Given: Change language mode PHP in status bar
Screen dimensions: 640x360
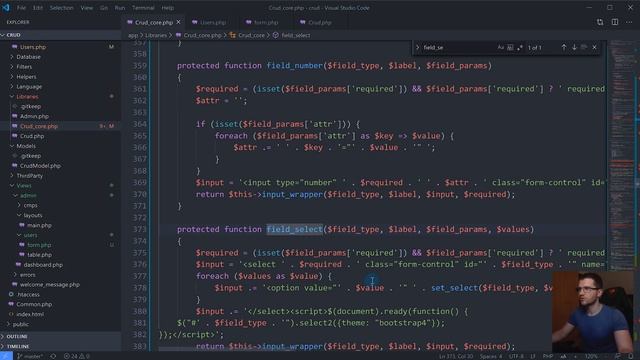Looking at the screenshot, I should click(x=548, y=356).
